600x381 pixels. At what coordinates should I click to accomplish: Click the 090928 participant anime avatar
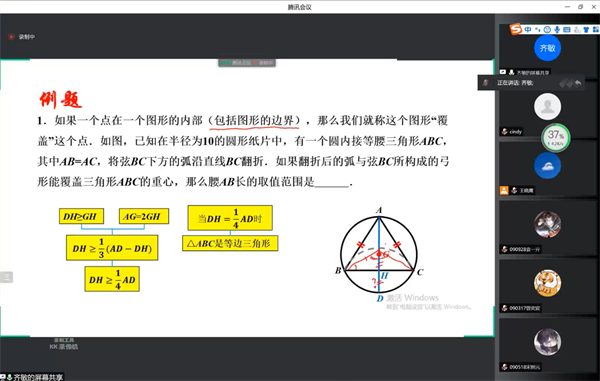tap(547, 225)
